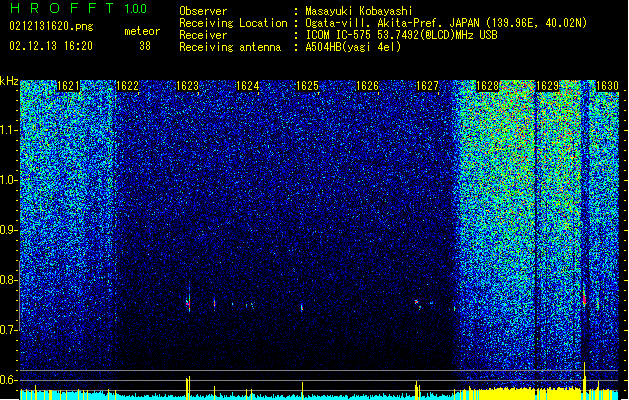The width and height of the screenshot is (629, 400).
Task: Click the 1630 time marker
Action: (607, 86)
